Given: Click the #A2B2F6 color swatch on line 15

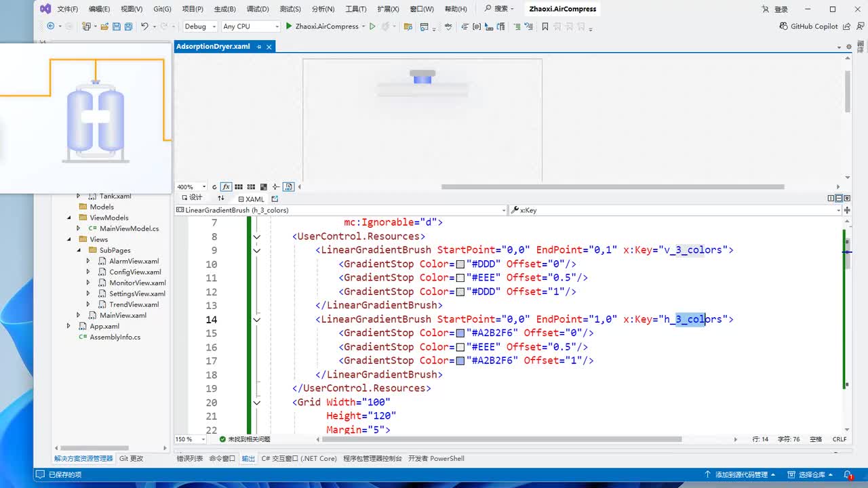Looking at the screenshot, I should point(460,333).
